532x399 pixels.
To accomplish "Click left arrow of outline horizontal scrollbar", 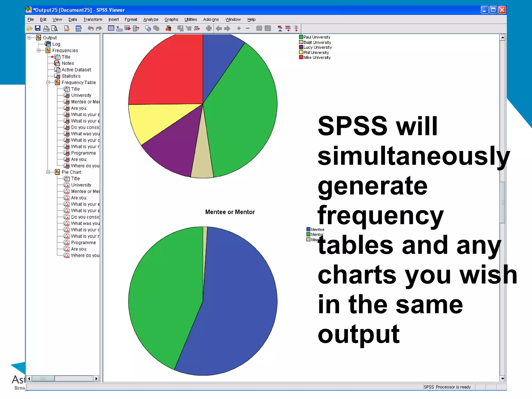I will (x=29, y=378).
